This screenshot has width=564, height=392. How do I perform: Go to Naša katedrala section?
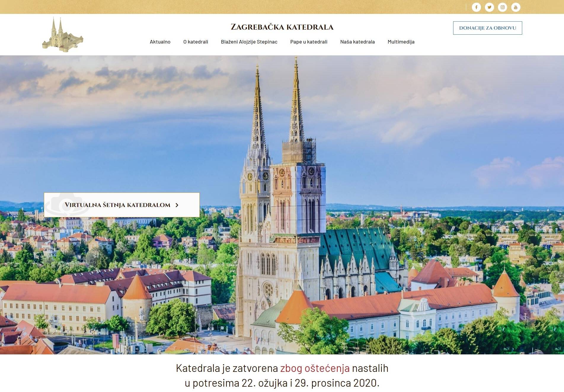(x=357, y=42)
